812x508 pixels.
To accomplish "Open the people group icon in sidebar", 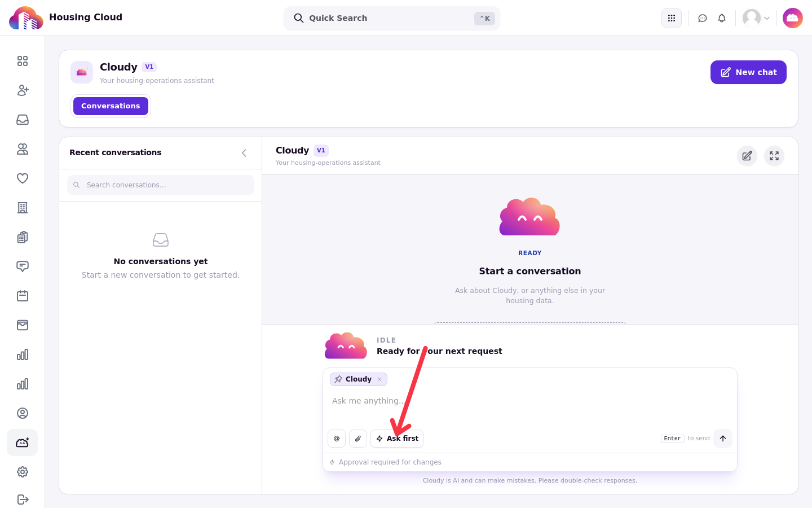I will point(23,149).
